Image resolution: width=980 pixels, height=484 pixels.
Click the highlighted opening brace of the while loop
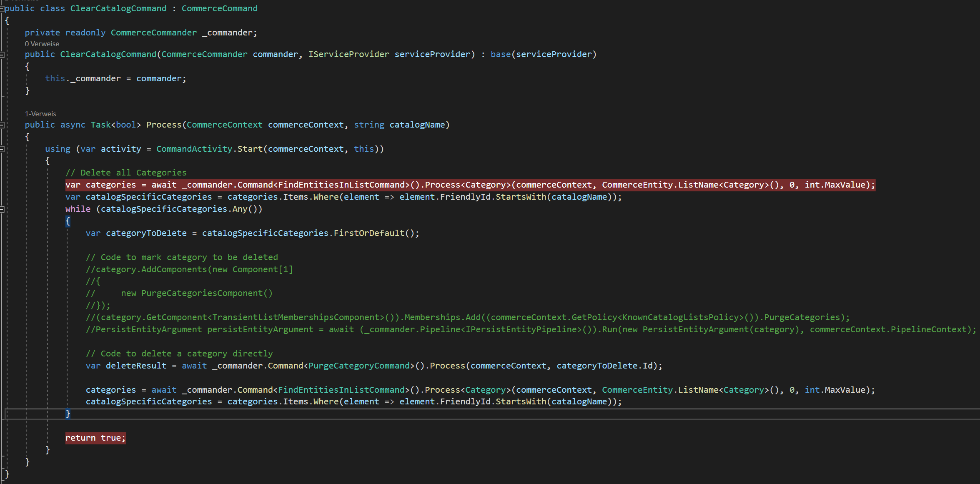click(68, 221)
